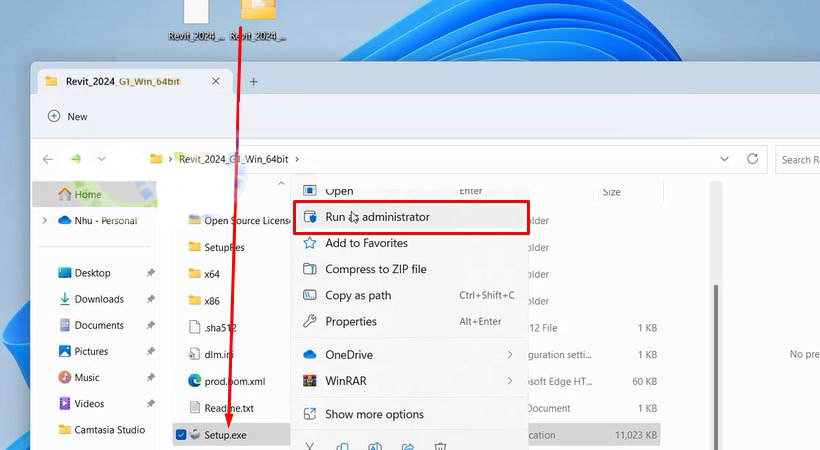Click the New button in toolbar
The width and height of the screenshot is (820, 450).
point(67,116)
